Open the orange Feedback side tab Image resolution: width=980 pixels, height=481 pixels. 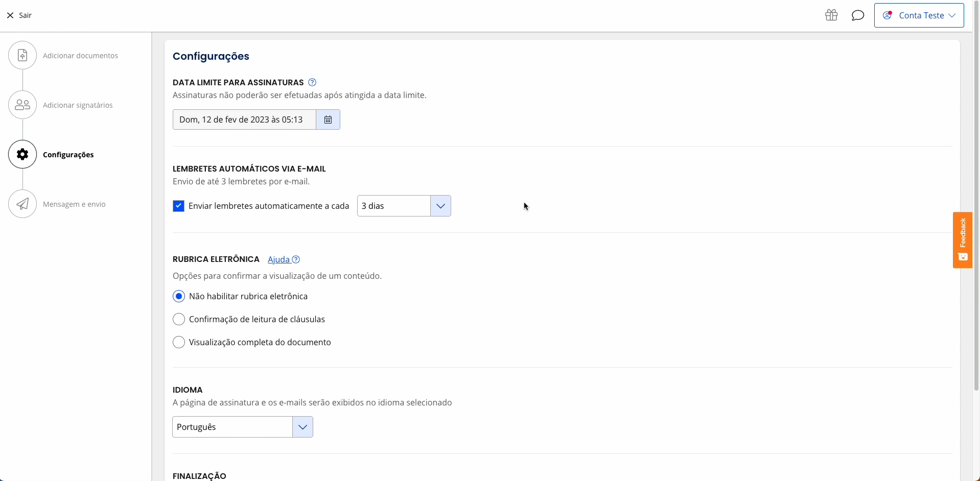tap(963, 240)
